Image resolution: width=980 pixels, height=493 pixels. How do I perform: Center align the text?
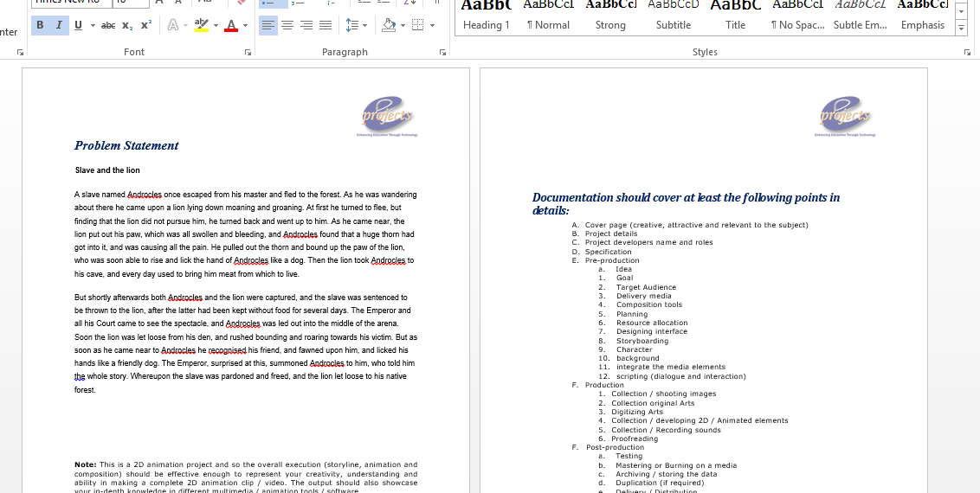(x=287, y=25)
